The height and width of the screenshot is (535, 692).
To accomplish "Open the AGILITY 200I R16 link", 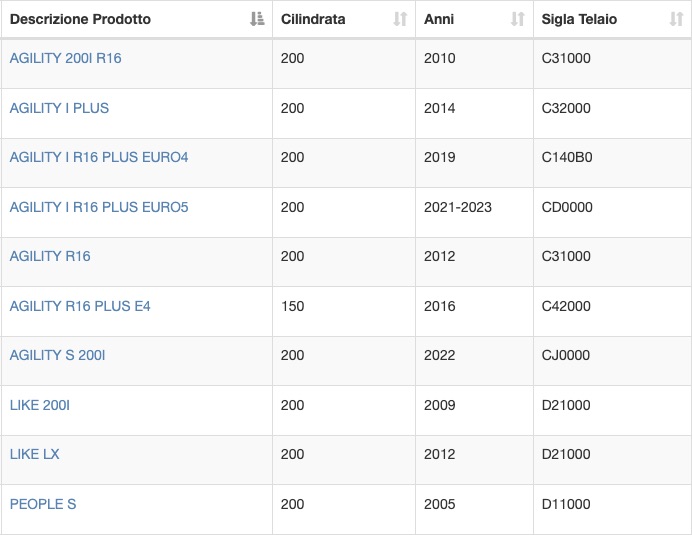I will coord(65,58).
